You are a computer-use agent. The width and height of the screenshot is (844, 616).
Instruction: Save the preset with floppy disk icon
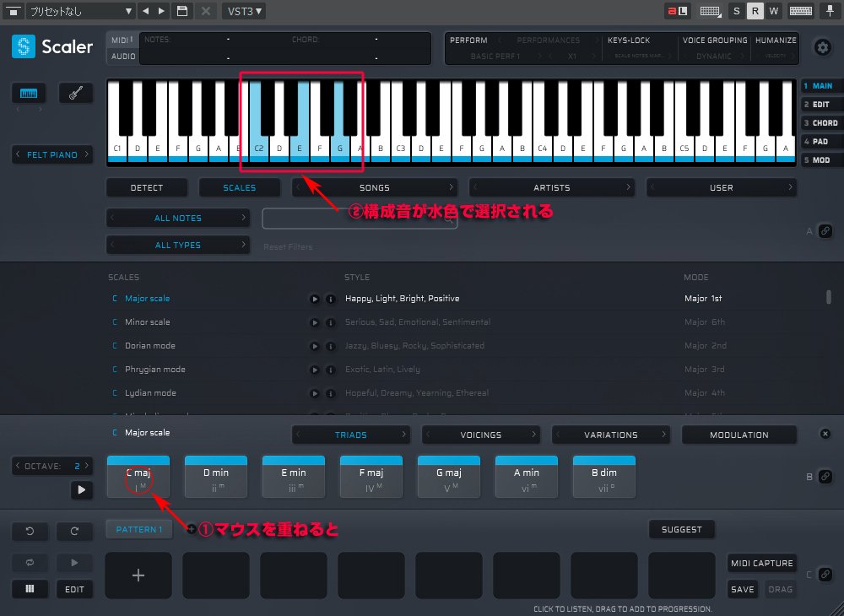tap(182, 11)
